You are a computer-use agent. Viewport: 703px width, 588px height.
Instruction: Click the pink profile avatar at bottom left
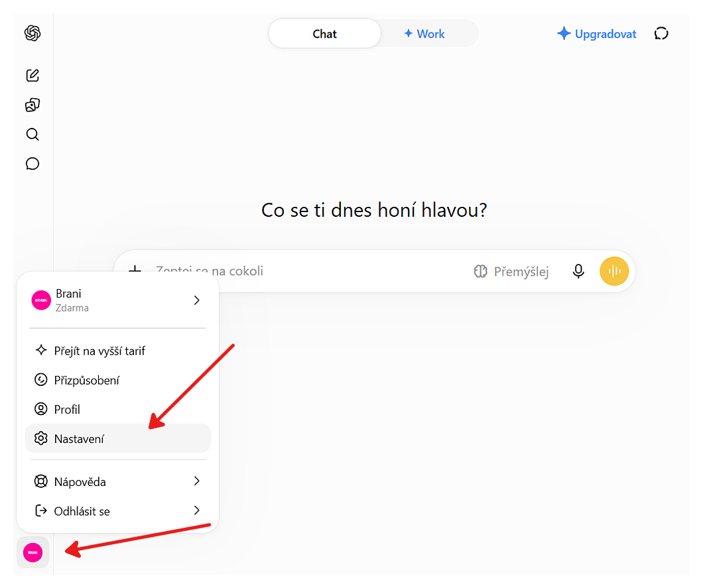point(32,552)
